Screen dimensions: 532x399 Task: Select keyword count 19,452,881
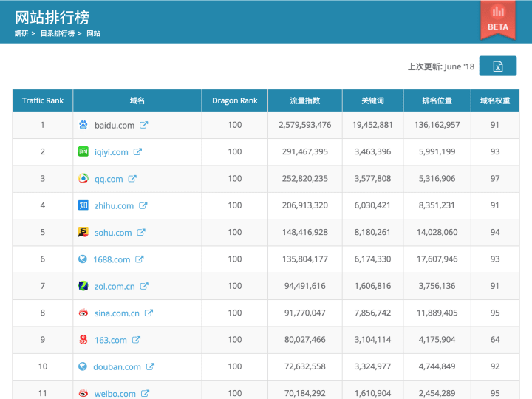372,125
